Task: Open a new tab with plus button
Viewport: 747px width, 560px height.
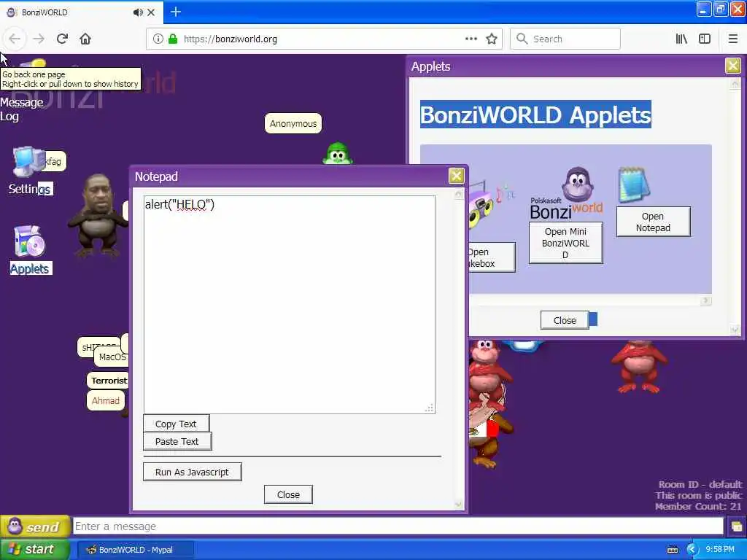Action: click(x=175, y=12)
